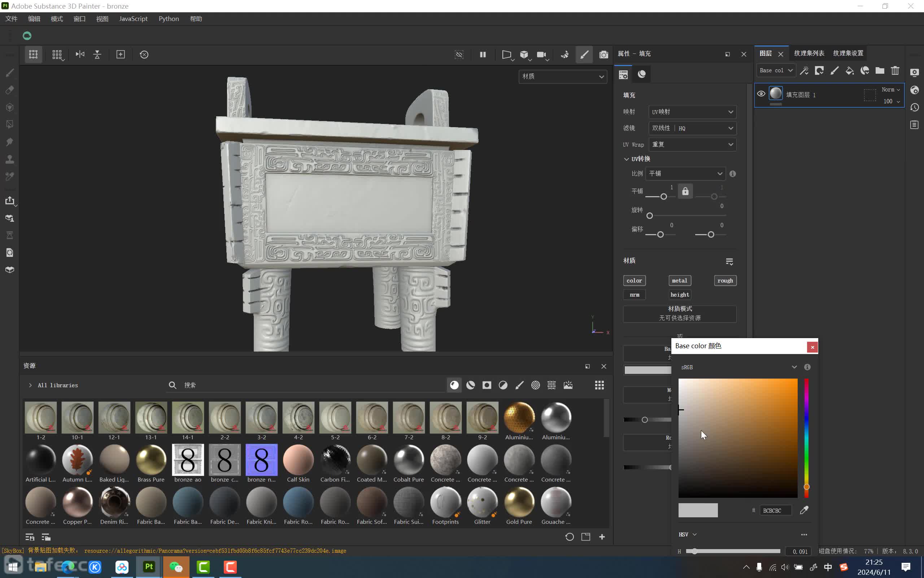Open material attributes options icon

(x=729, y=262)
